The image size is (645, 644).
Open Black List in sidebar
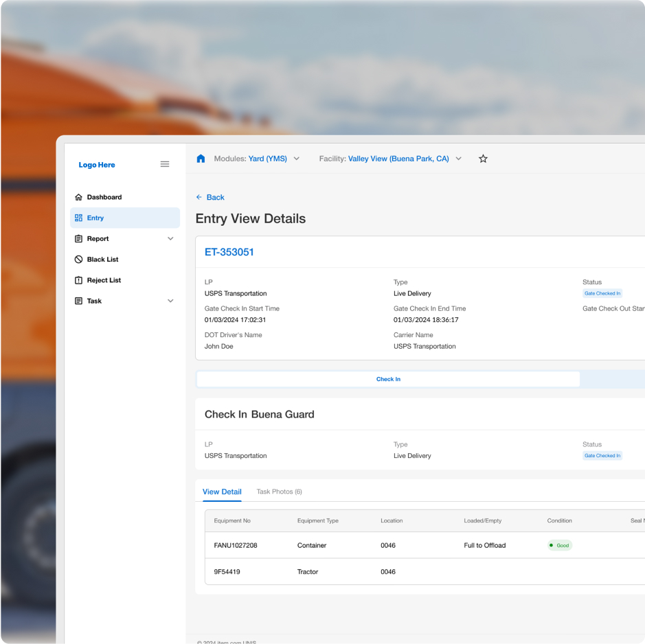[x=125, y=259]
